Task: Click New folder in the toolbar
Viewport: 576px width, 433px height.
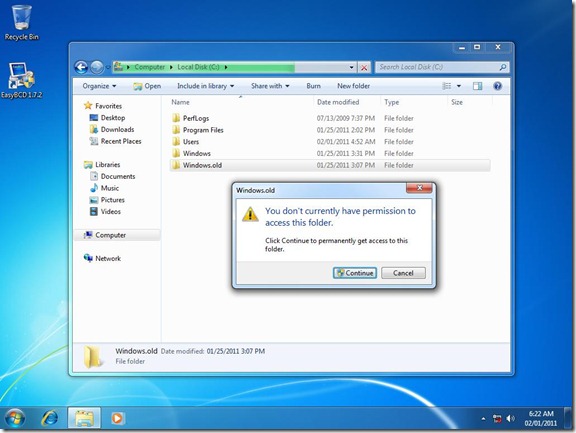Action: click(x=353, y=86)
